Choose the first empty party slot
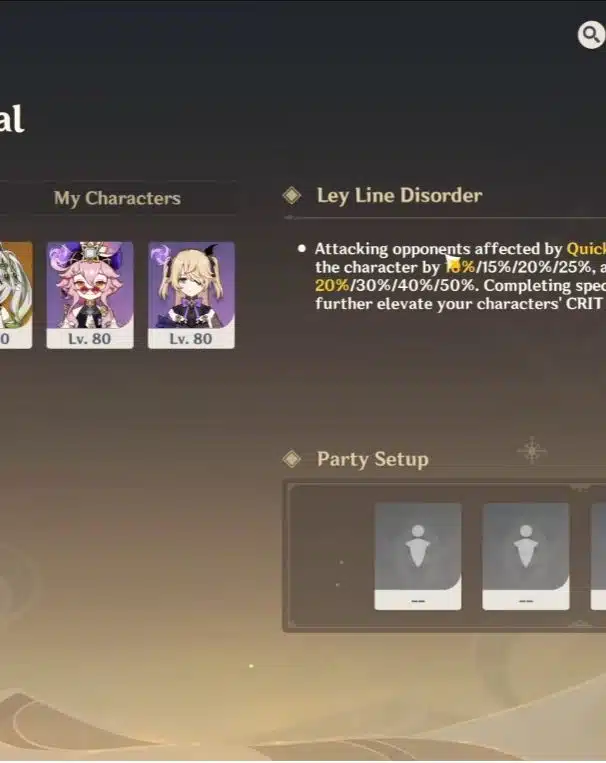 (418, 556)
